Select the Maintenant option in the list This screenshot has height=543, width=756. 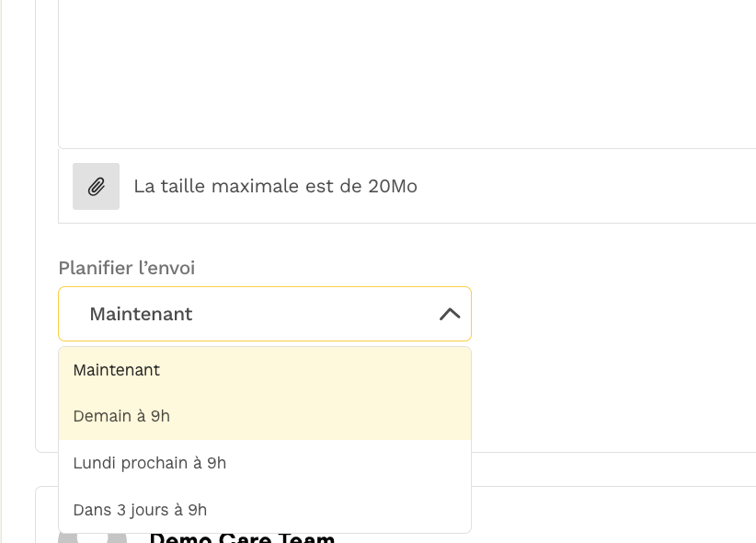117,370
